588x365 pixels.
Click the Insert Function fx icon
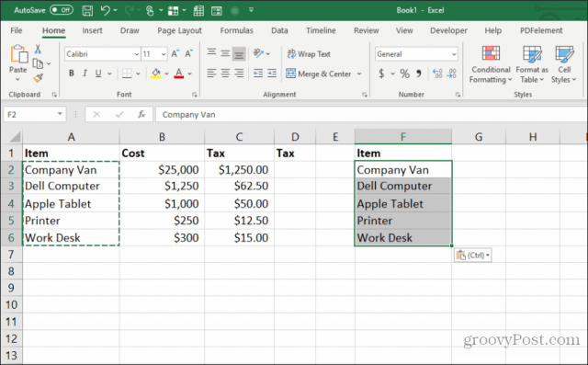141,114
